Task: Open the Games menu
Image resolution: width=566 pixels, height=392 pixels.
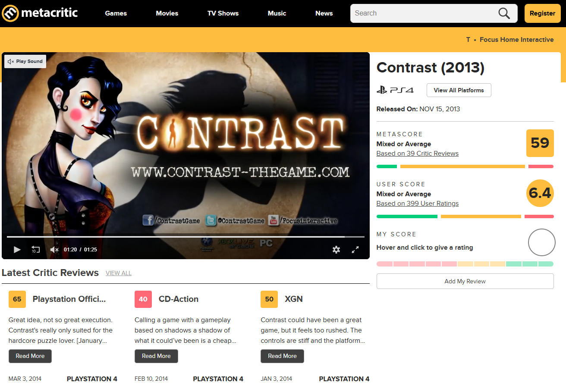Action: 116,13
